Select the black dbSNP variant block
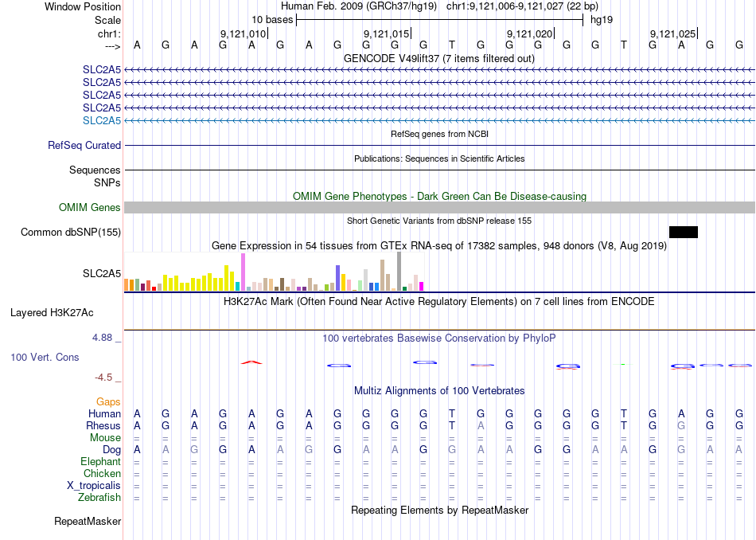756x540 pixels. click(684, 232)
